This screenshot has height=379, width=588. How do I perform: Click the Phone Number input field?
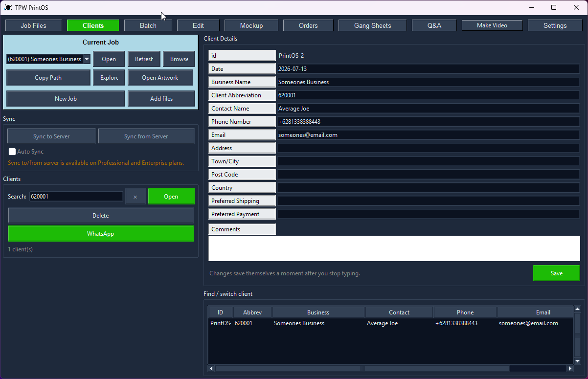(x=429, y=122)
